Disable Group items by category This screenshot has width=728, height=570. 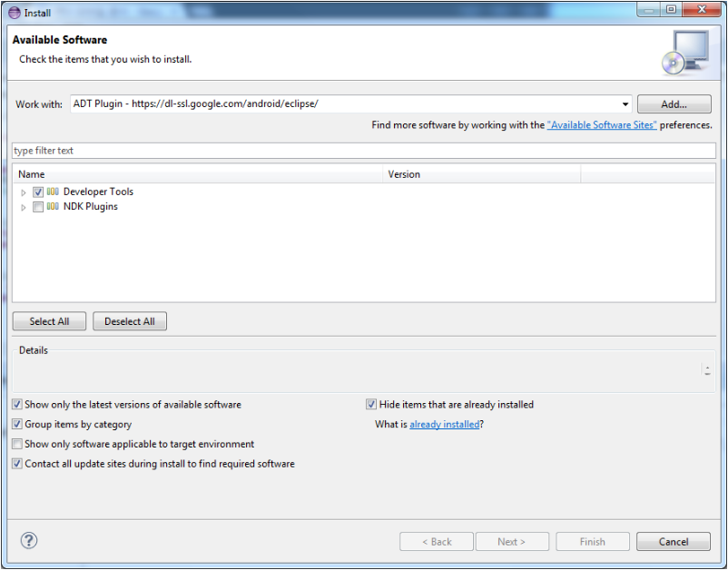[17, 425]
